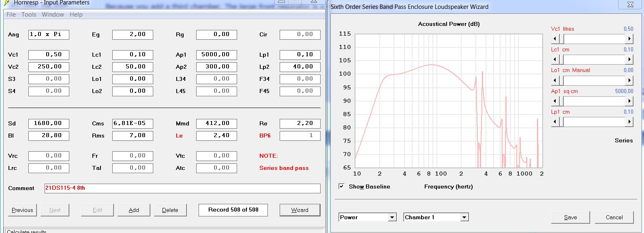Viewport: 644px width, 233px height.
Task: Click the Series label in wizard
Action: coord(624,140)
